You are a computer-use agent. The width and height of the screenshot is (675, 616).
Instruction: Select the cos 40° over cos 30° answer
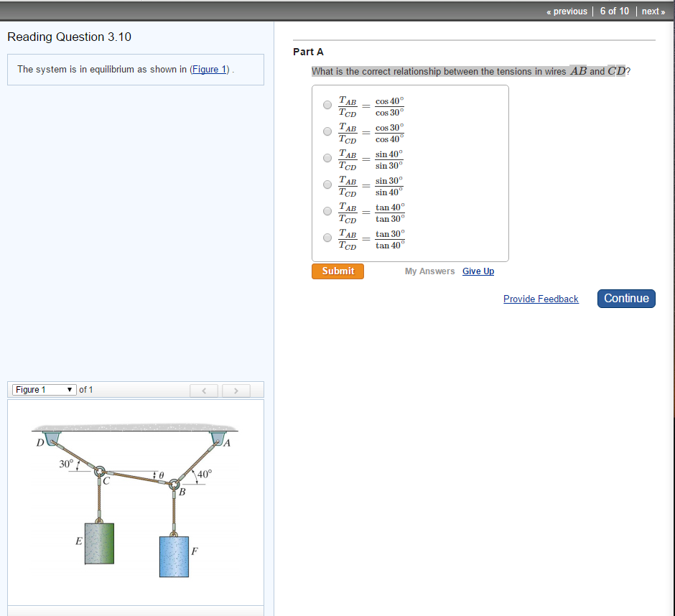(x=327, y=105)
